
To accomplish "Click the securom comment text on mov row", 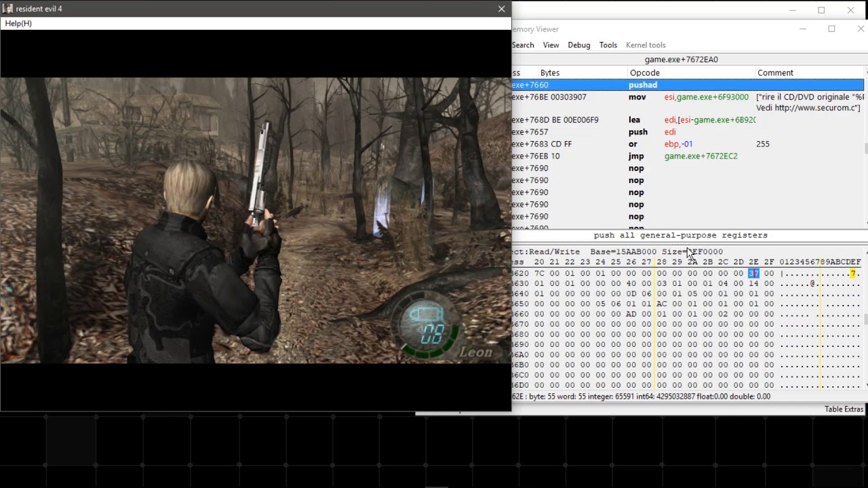I will (x=808, y=102).
